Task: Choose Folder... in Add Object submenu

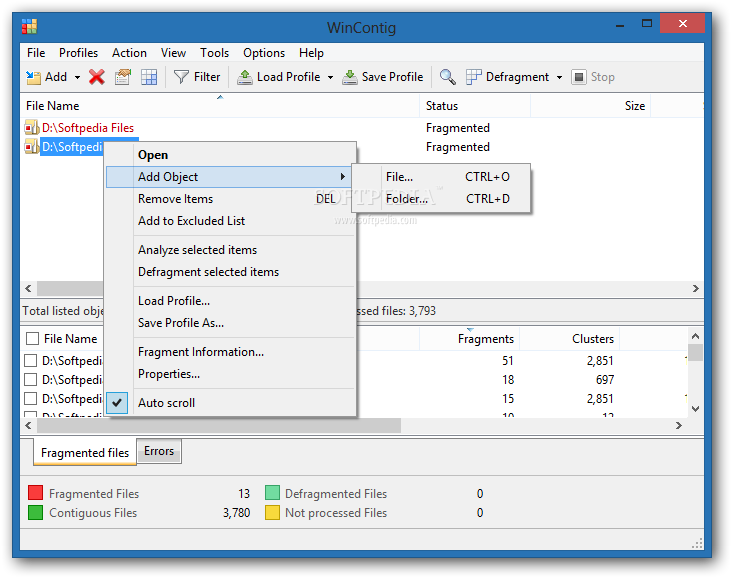Action: coord(441,199)
